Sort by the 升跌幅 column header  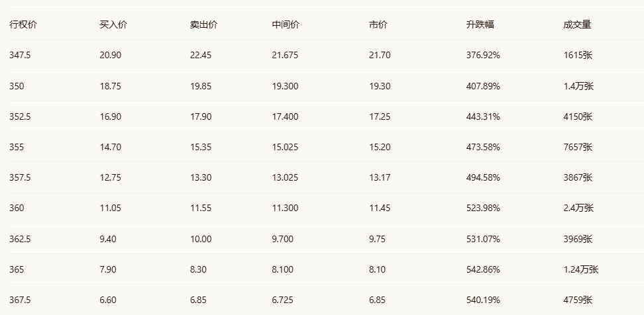click(x=480, y=24)
